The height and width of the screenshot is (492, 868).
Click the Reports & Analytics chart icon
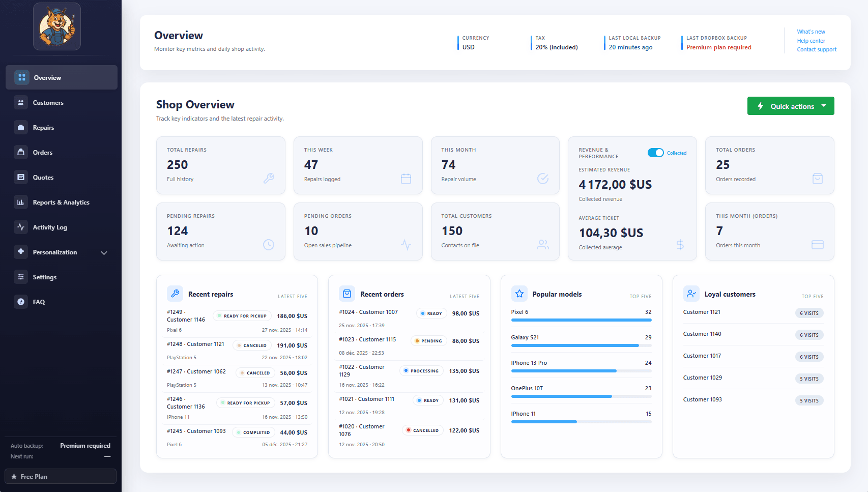(x=21, y=202)
